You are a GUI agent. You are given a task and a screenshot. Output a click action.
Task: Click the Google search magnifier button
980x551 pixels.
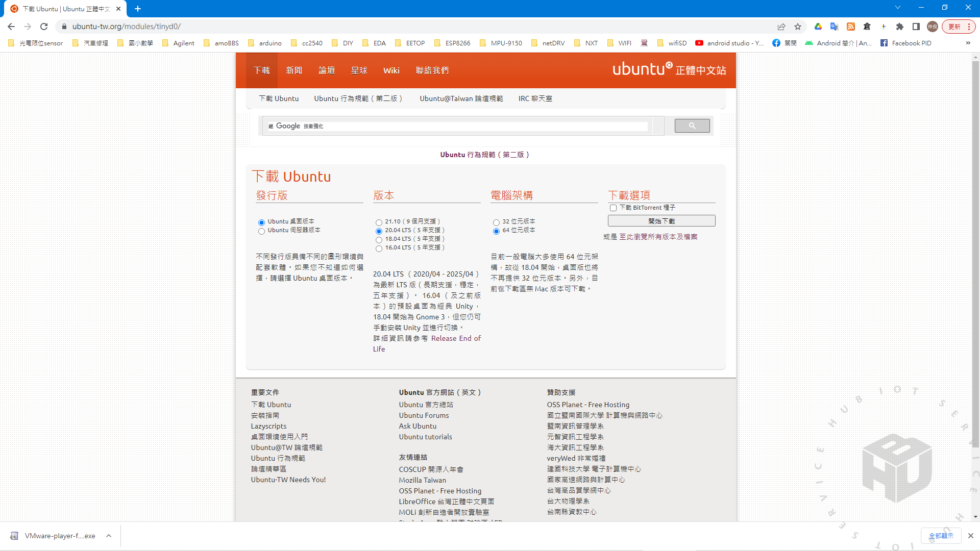point(692,126)
